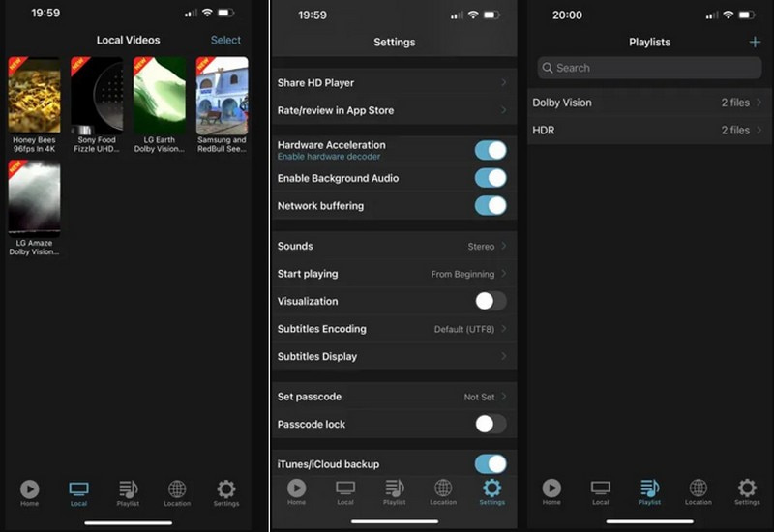Tap highlighted Settings gear in Settings screen
Screen dimensions: 774x532
491,488
